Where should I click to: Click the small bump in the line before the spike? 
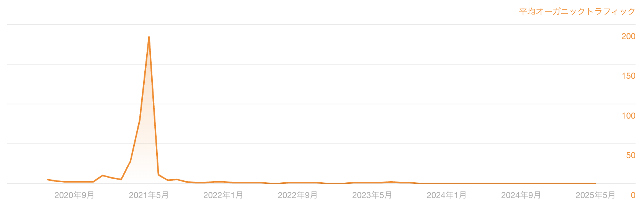point(102,175)
